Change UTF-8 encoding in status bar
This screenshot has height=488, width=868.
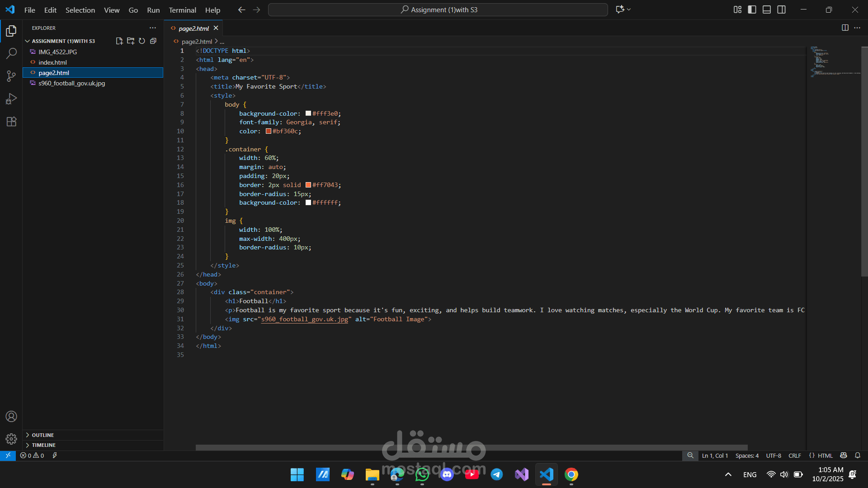click(x=774, y=455)
